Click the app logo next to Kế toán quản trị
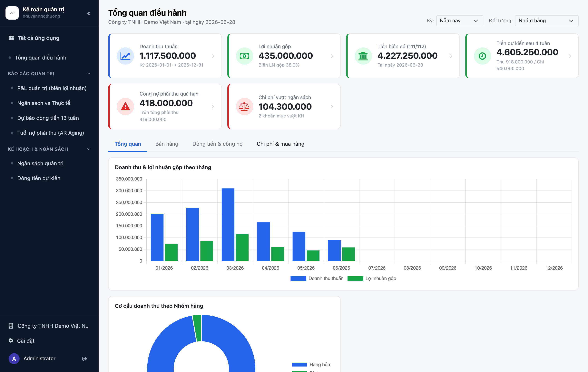This screenshot has height=372, width=588. coord(12,13)
